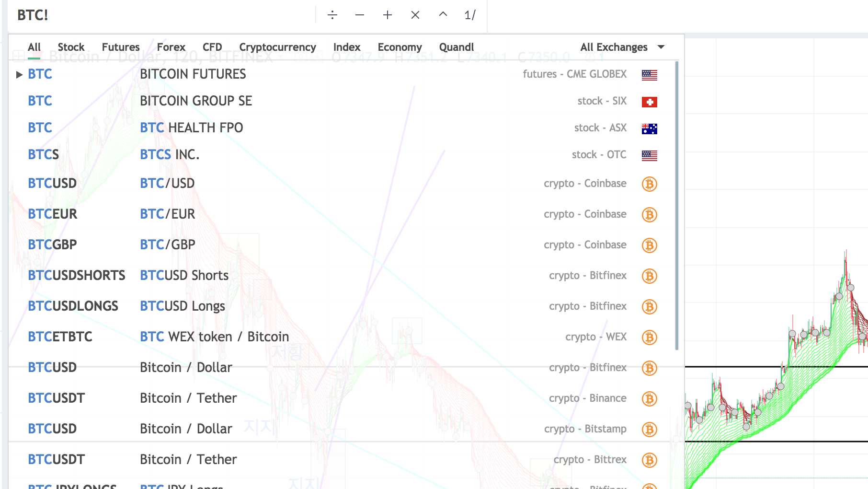Viewport: 868px width, 489px height.
Task: Click the Swiss flag for Bitcoin Group SE
Action: (650, 102)
